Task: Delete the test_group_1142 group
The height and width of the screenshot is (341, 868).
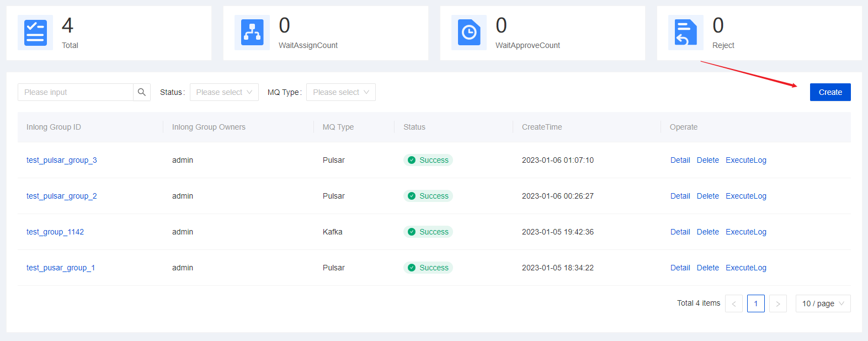Action: (x=707, y=232)
